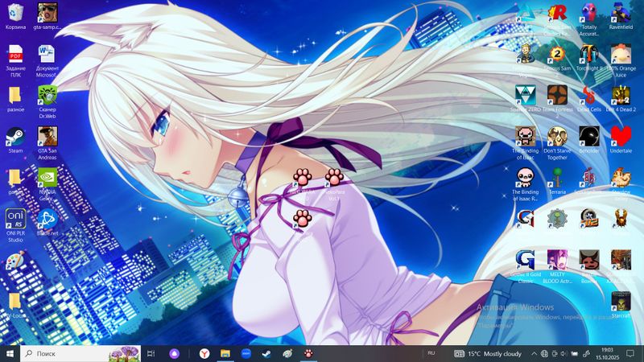Open GTA San Andreas shortcut

(47, 136)
